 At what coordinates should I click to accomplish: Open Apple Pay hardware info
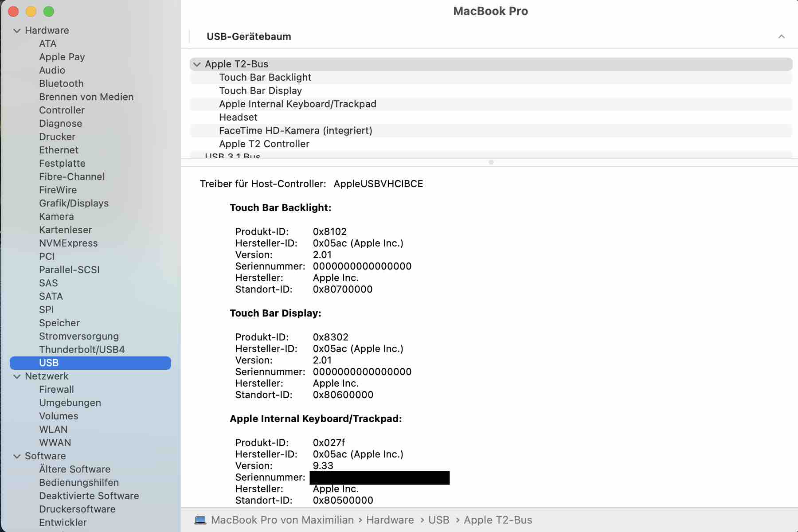pos(62,57)
